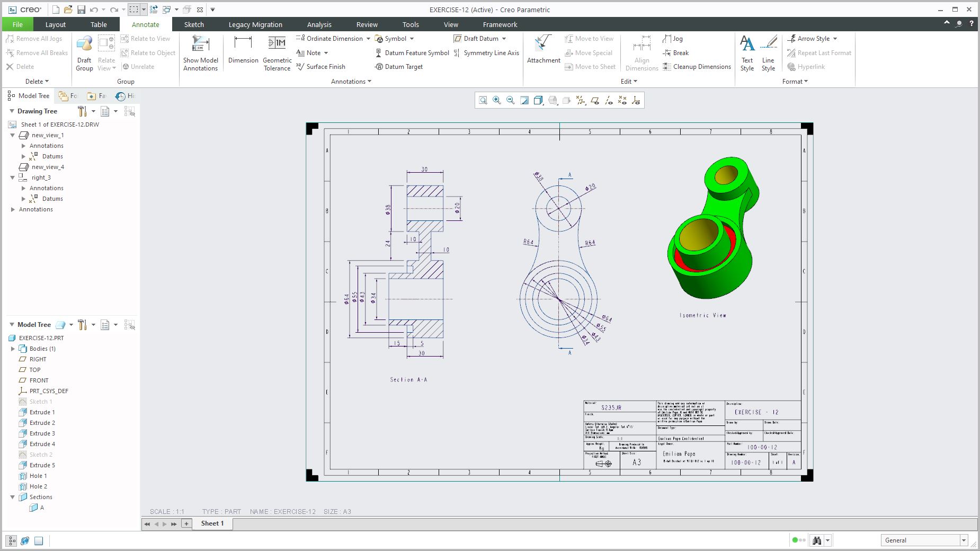The image size is (980, 551).
Task: Expand the new_view_1 node
Action: 13,135
